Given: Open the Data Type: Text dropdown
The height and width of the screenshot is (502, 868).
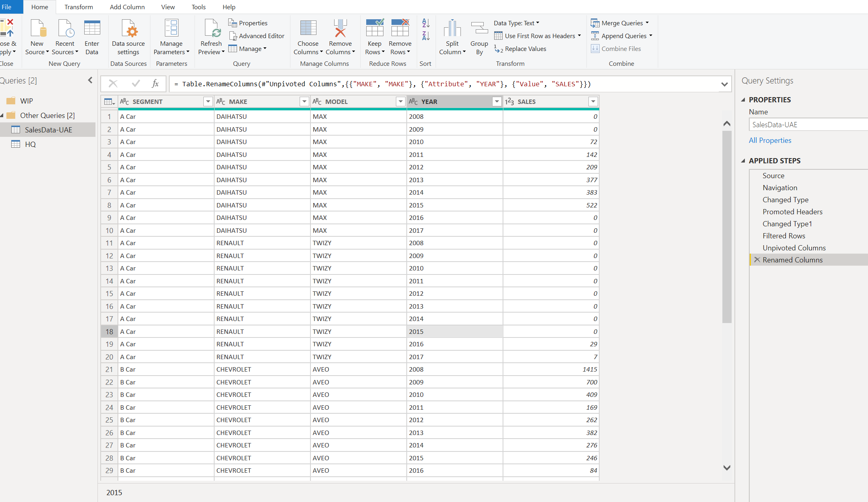Looking at the screenshot, I should 517,23.
